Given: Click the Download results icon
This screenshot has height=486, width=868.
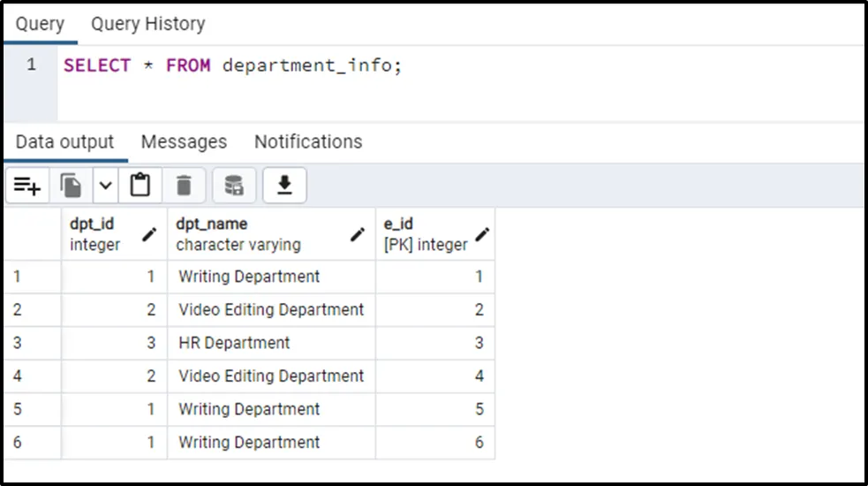Looking at the screenshot, I should click(284, 186).
